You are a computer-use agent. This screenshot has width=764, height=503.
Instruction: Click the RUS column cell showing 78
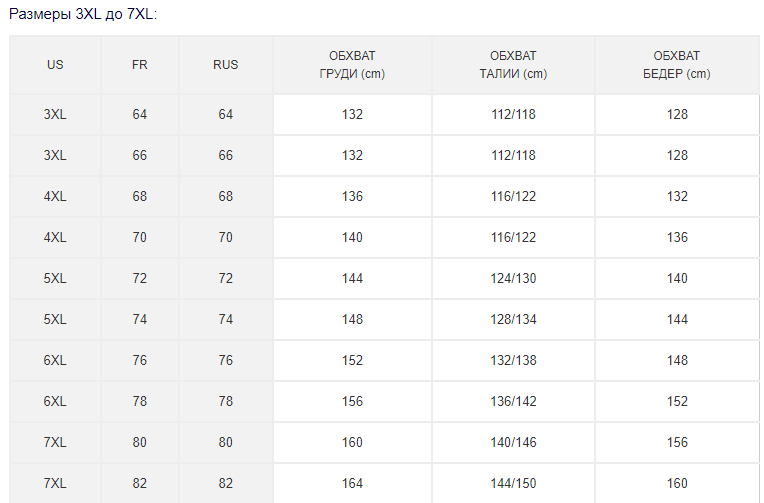226,401
